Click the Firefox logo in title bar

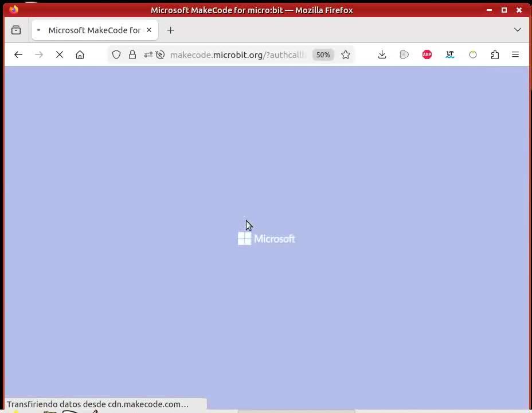pyautogui.click(x=14, y=9)
